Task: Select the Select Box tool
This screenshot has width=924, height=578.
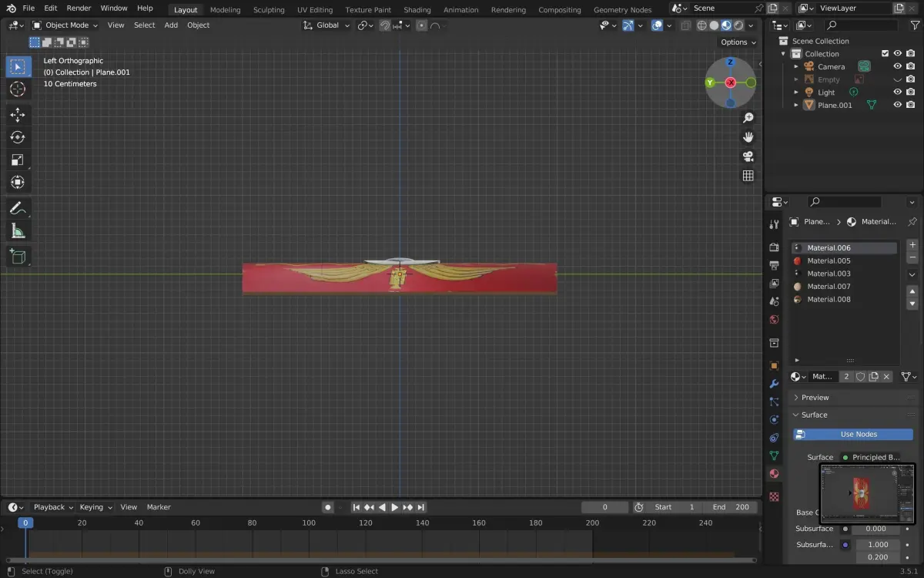Action: [18, 66]
